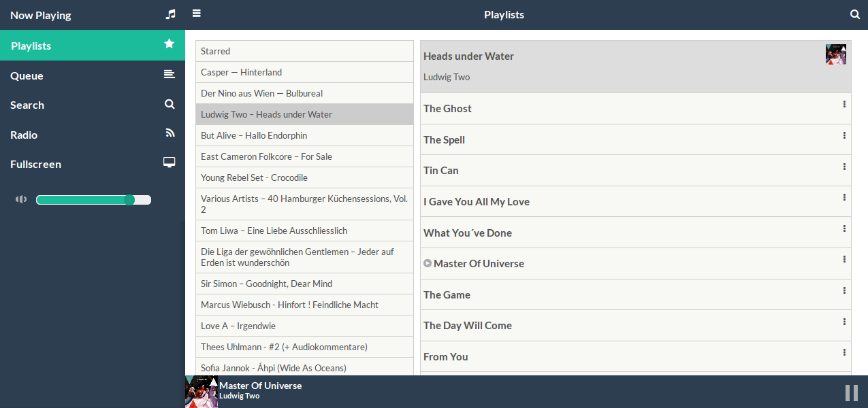Click the music note icon beside Now Playing
868x408 pixels.
coord(170,14)
